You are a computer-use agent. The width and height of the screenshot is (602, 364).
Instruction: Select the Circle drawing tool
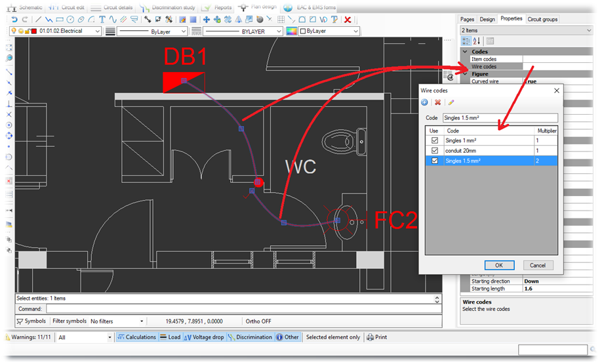tap(70, 19)
